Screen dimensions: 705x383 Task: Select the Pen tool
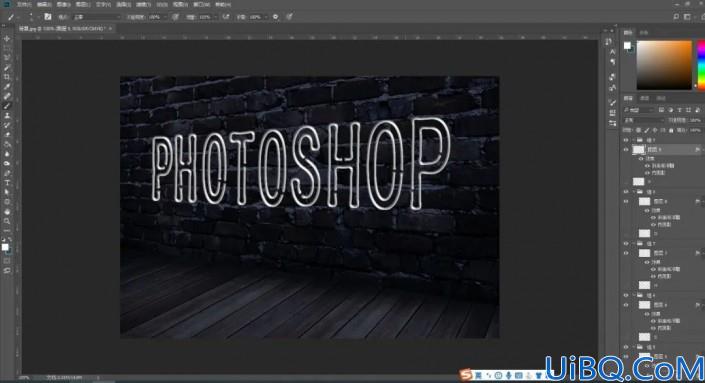(7, 173)
